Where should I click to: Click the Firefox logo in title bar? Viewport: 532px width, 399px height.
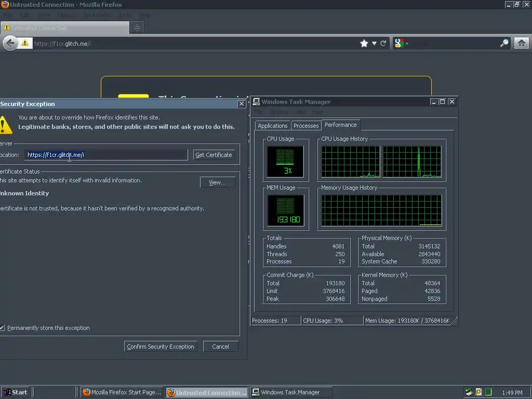pos(5,4)
